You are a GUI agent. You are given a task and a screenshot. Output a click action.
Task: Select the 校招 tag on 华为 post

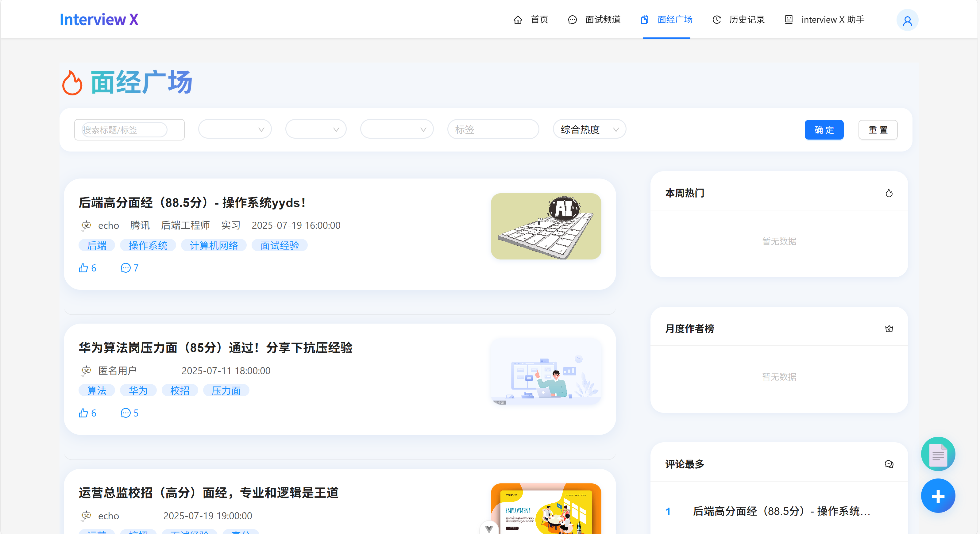tap(179, 390)
